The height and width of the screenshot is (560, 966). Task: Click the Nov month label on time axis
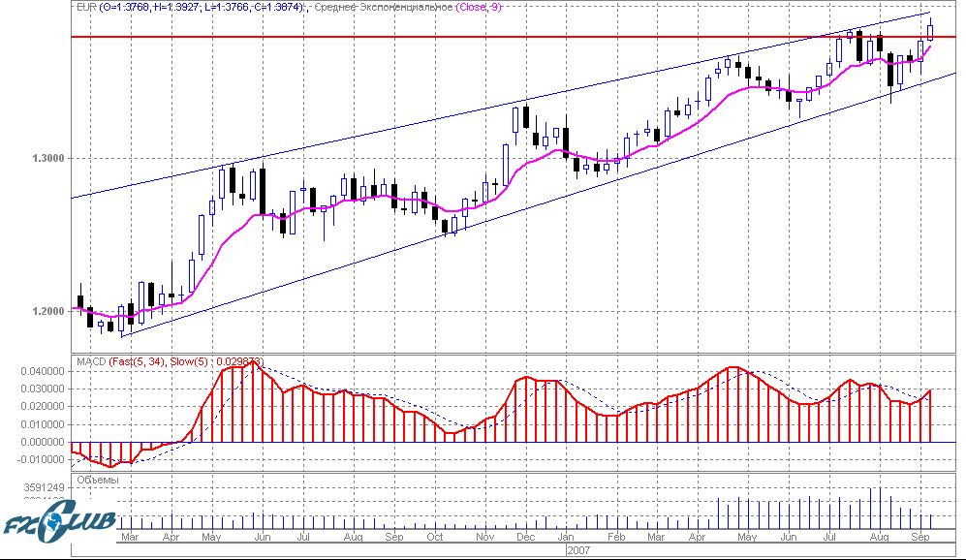tap(484, 537)
